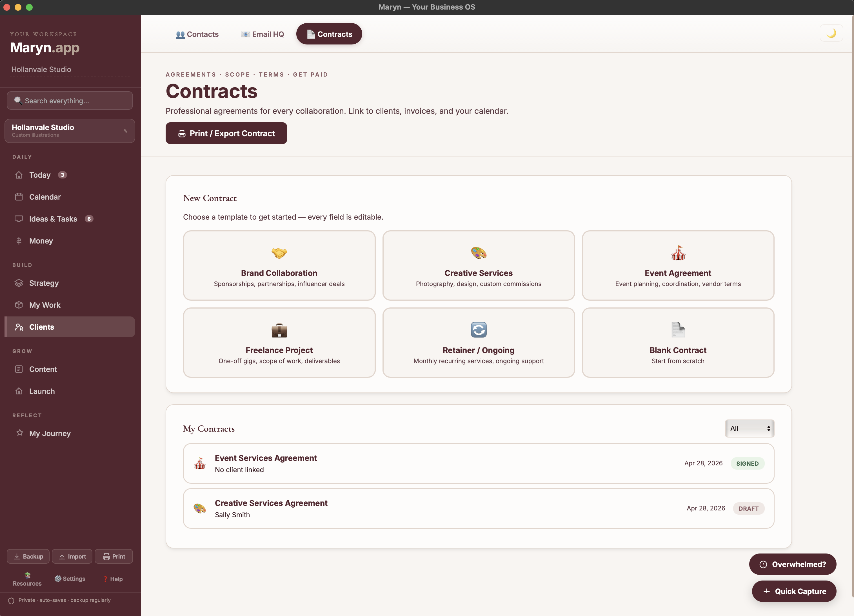Click the Print / Export Contract button
The image size is (854, 616).
[226, 133]
